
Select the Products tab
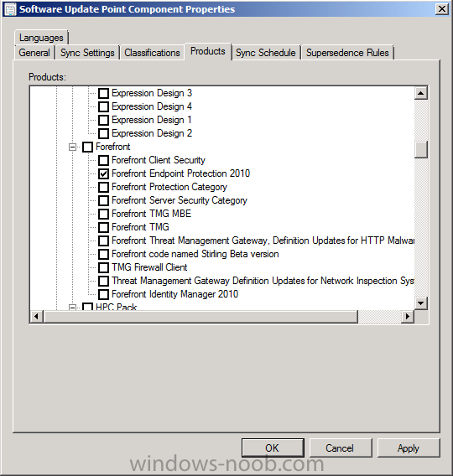(x=208, y=51)
